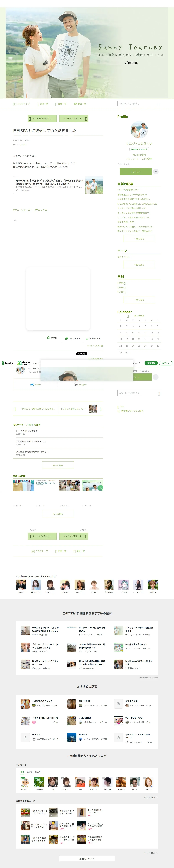Image resolution: width=174 pixels, height=868 pixels.
Task: Switch to the 急上昇 ranking tab
Action: tap(38, 772)
